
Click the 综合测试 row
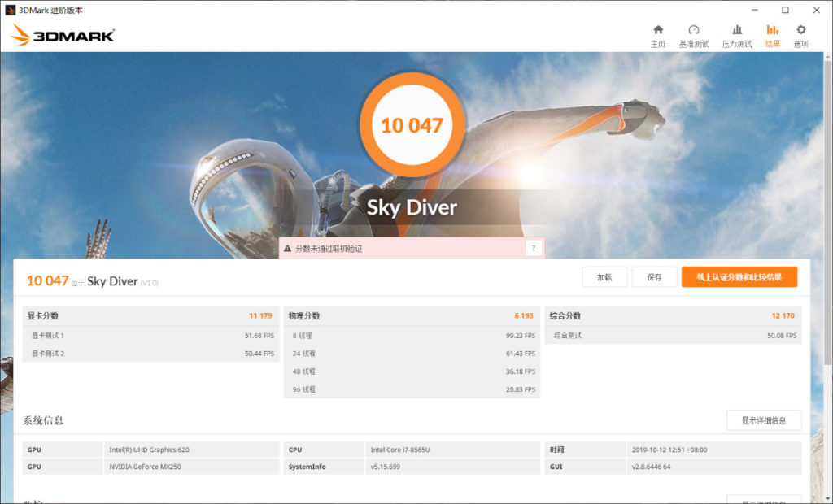(x=673, y=335)
